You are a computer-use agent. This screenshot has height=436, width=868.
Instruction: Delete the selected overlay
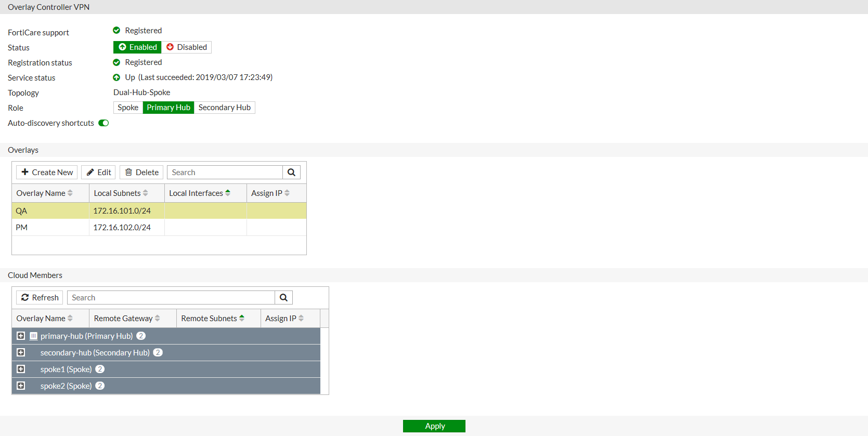click(141, 173)
